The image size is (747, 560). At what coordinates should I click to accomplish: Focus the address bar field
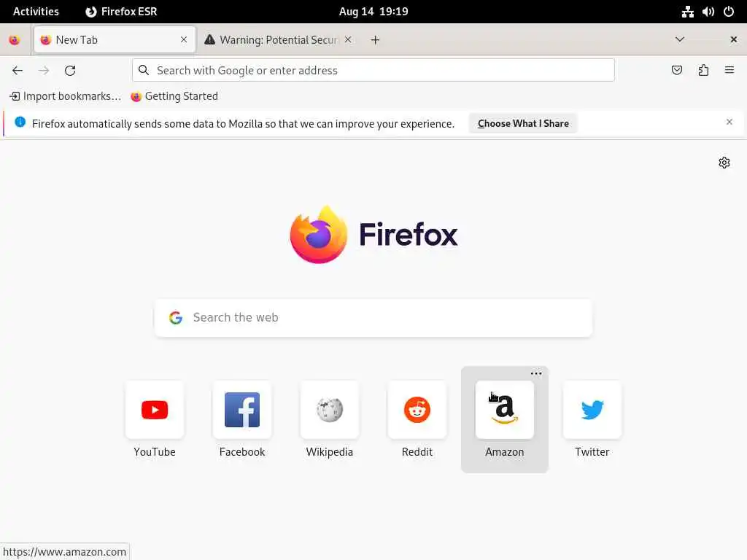[x=373, y=70]
